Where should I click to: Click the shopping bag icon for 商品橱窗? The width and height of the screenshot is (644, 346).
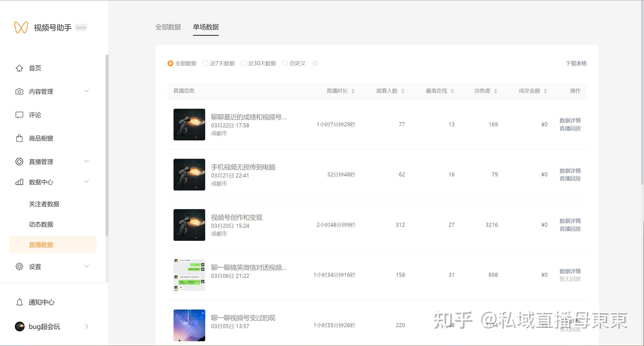(x=19, y=138)
